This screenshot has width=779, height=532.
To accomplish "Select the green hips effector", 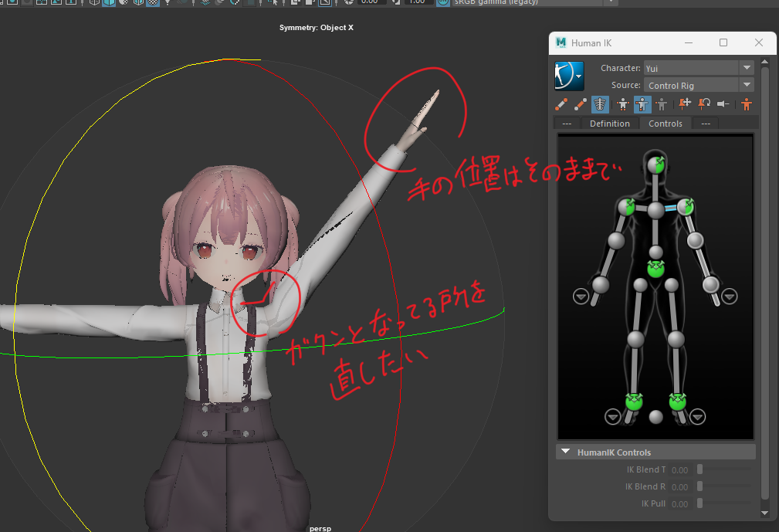I will tap(655, 269).
